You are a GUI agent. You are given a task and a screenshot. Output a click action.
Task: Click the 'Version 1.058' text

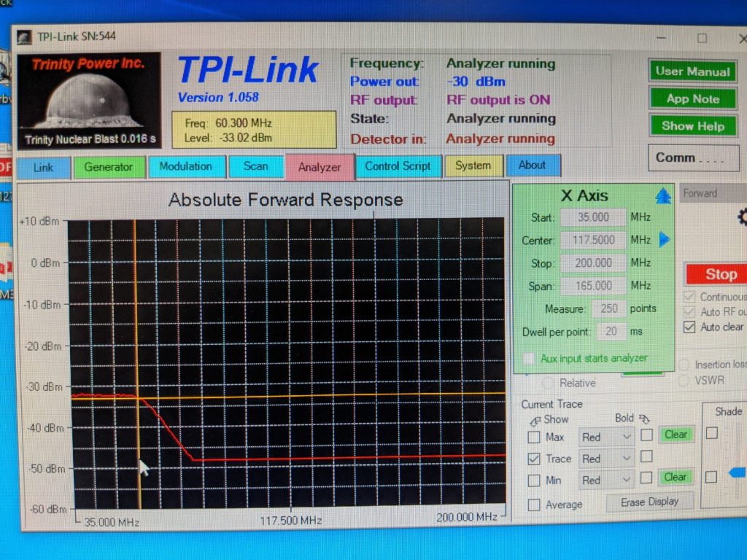218,97
